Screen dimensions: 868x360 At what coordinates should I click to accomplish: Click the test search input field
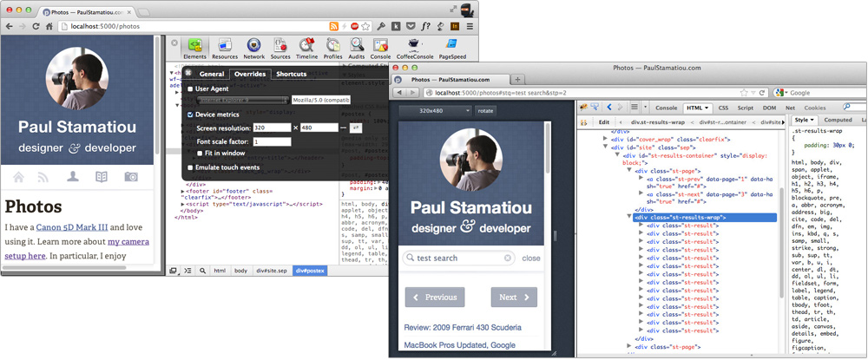point(459,259)
